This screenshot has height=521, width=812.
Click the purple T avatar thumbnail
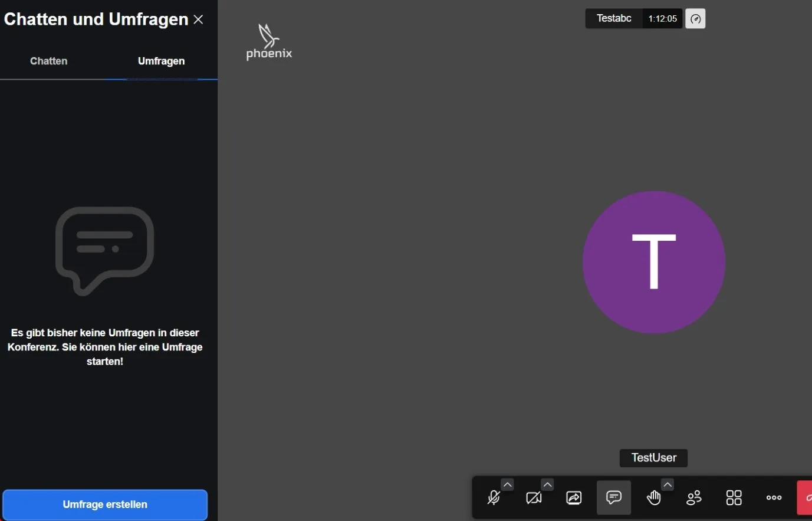point(653,262)
